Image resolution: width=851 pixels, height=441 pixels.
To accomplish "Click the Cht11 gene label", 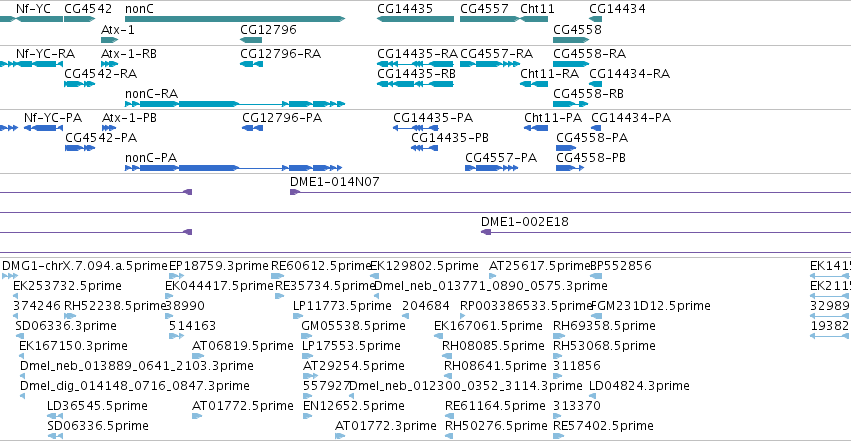I will pyautogui.click(x=537, y=9).
